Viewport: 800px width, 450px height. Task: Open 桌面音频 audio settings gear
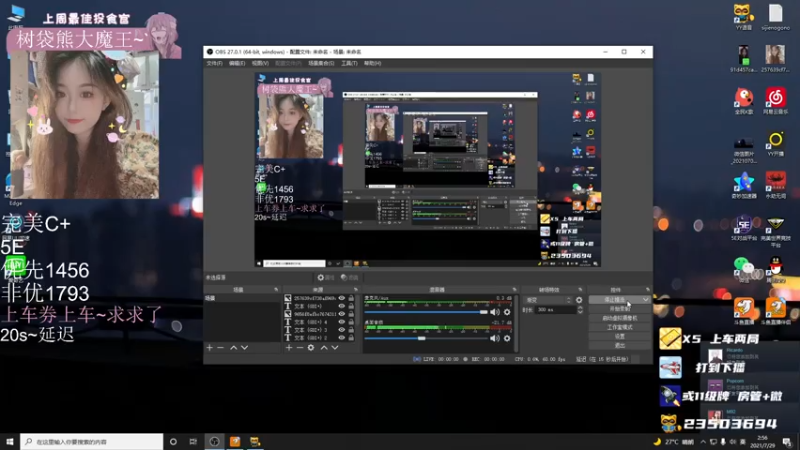pyautogui.click(x=507, y=338)
